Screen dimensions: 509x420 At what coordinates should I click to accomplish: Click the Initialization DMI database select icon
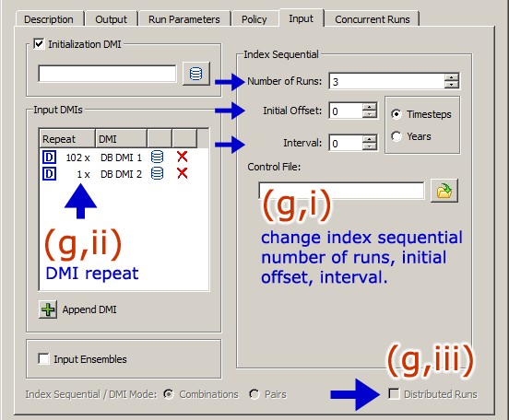[196, 74]
